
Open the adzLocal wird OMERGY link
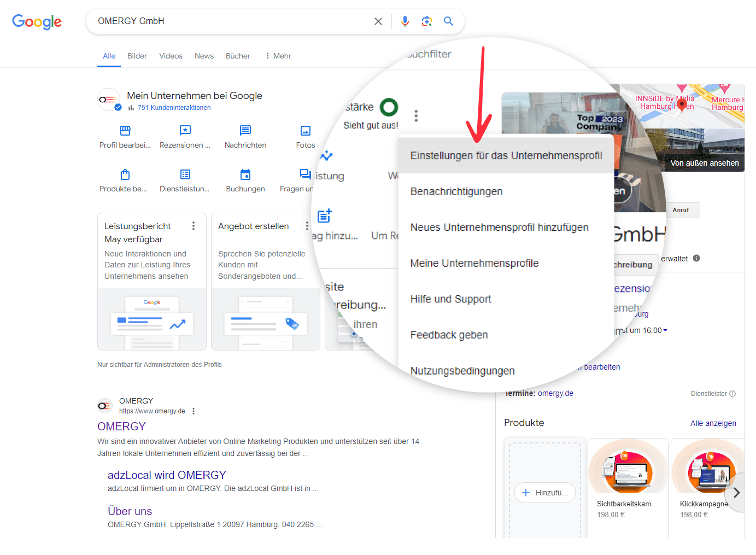coord(167,475)
